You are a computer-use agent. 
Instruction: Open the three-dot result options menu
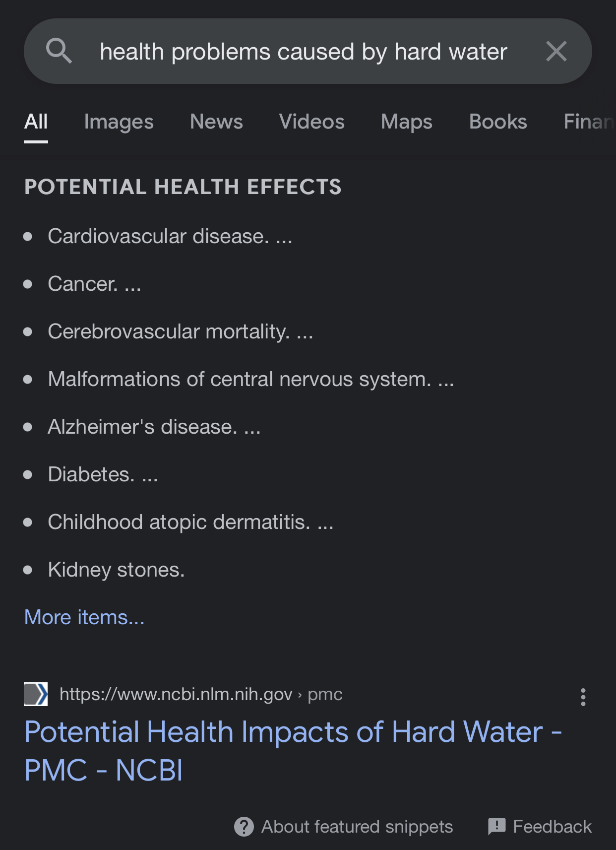[583, 697]
